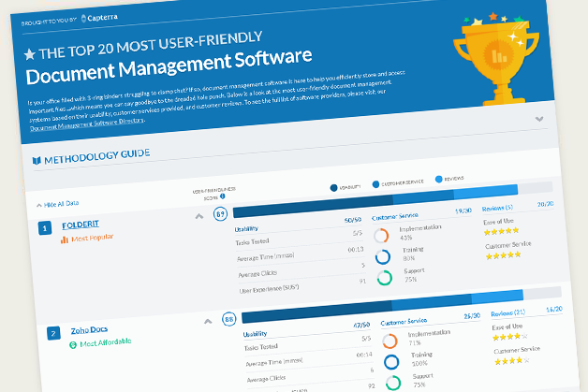Open the Zoho Docs product link

(89, 330)
